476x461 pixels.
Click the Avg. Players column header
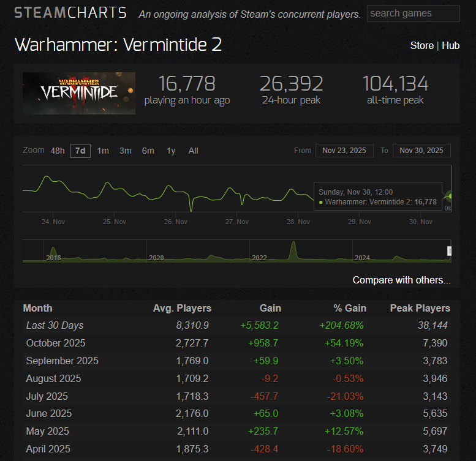[x=182, y=308]
